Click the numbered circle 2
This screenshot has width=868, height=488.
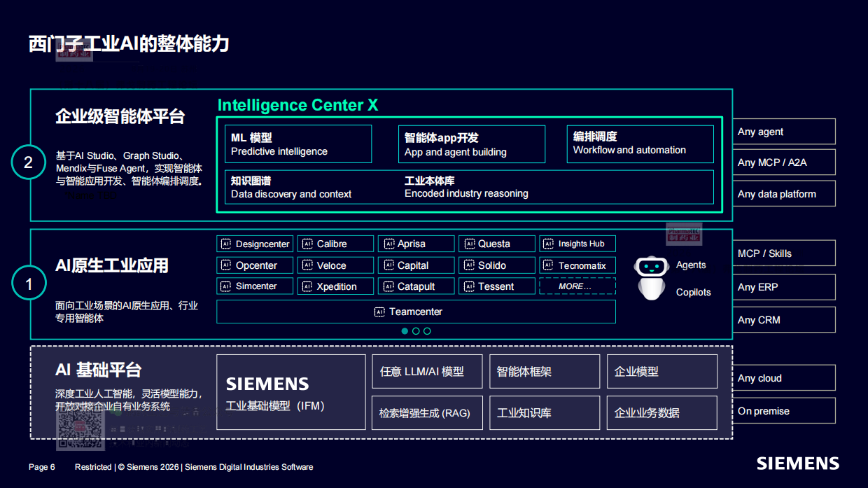coord(29,162)
